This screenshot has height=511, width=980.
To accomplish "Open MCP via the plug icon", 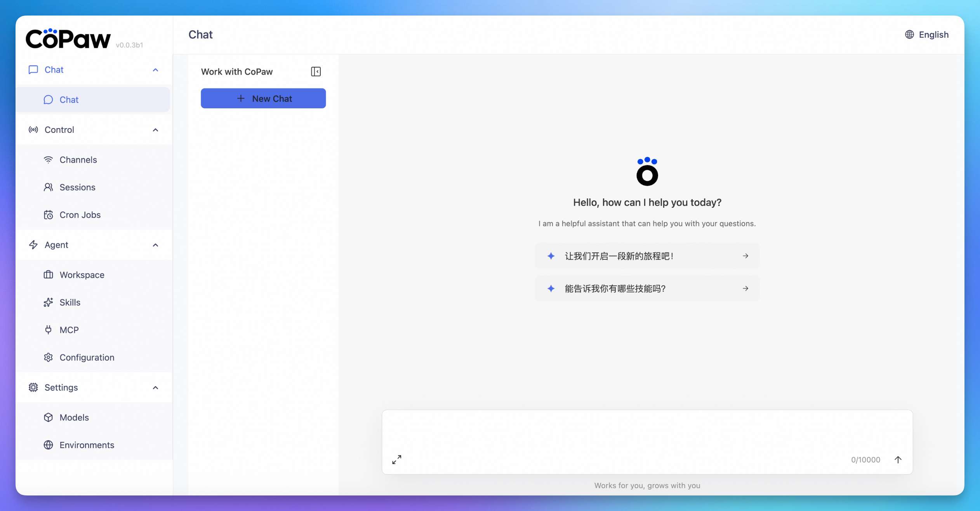I will click(48, 330).
